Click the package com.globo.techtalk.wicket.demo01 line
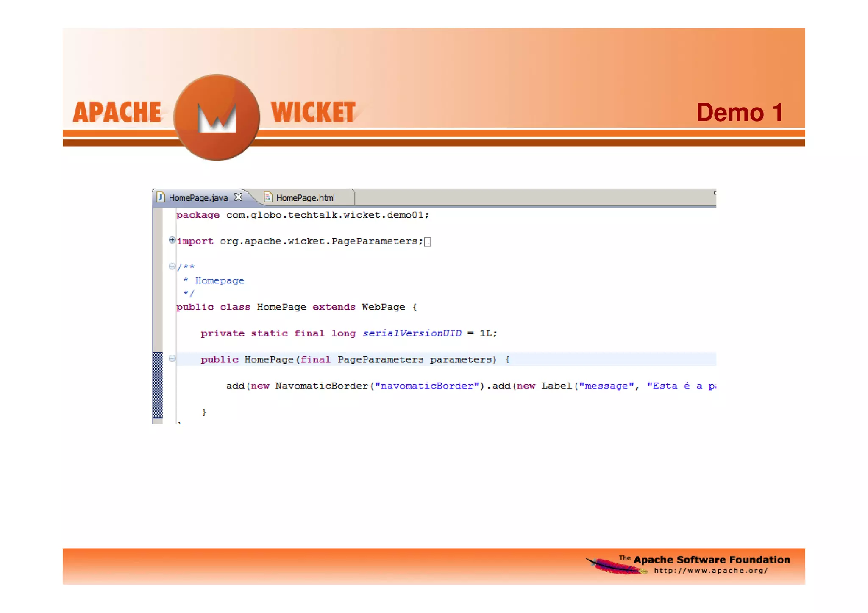Screen dimensions: 868x613 [303, 215]
